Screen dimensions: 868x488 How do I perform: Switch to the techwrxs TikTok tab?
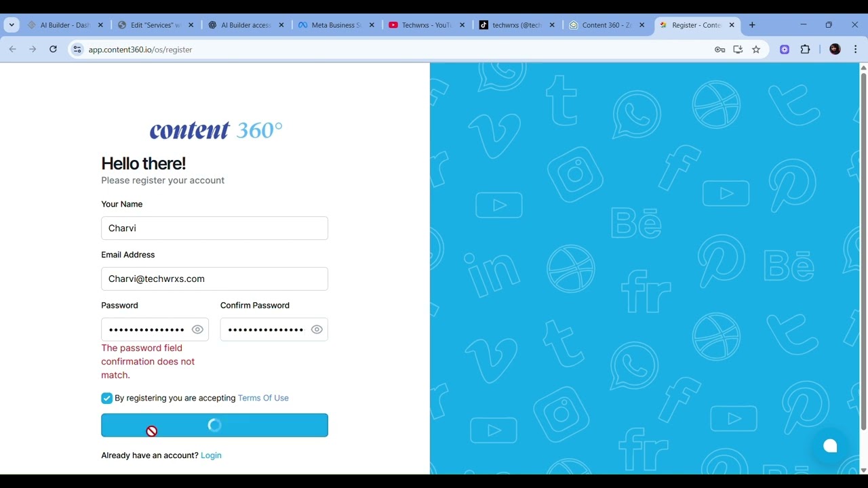[516, 25]
